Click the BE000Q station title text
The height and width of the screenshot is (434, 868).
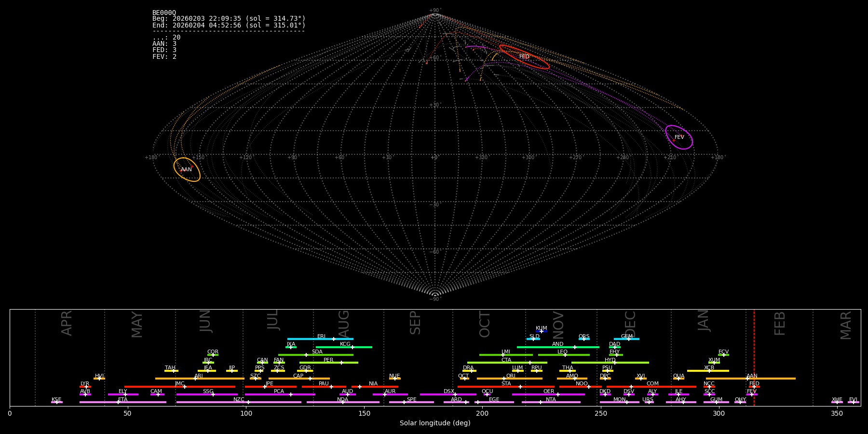point(164,13)
